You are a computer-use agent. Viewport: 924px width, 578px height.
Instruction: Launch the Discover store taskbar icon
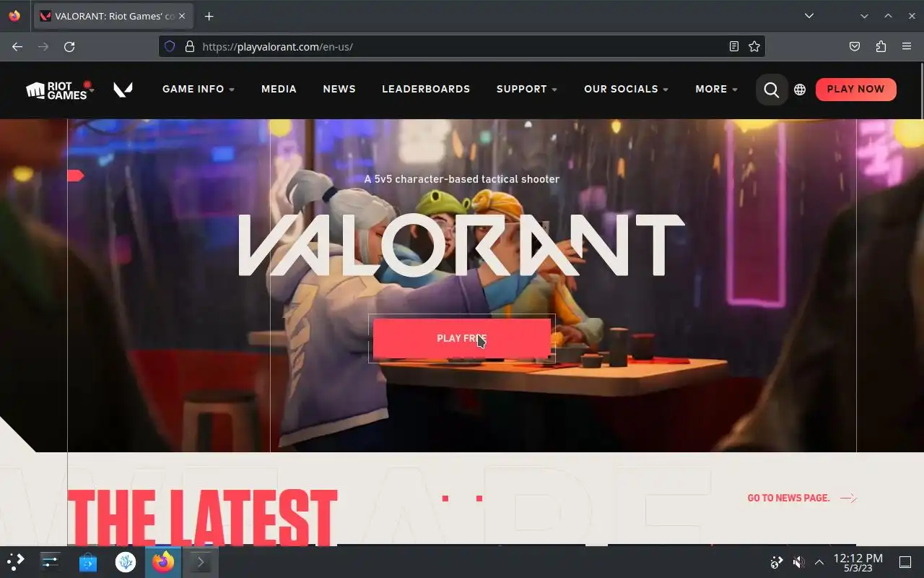tap(88, 561)
